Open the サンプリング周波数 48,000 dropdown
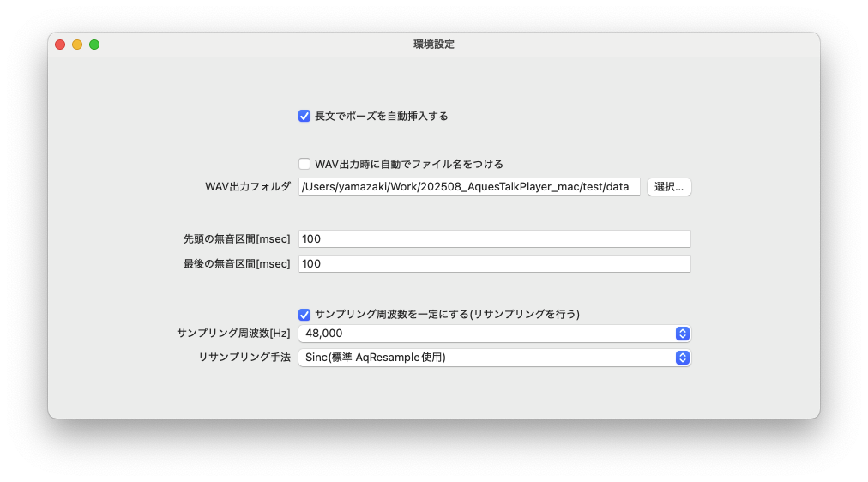The image size is (868, 482). click(x=495, y=333)
